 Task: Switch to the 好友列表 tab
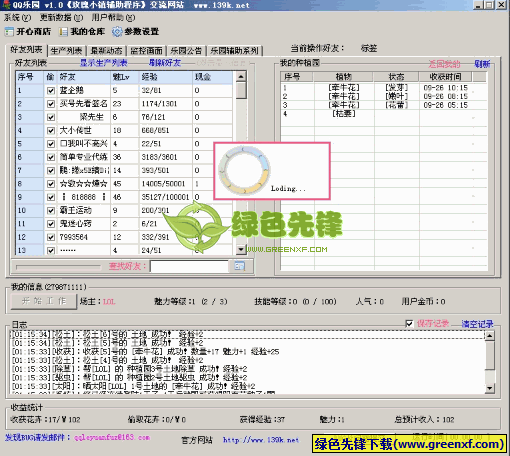coord(26,50)
